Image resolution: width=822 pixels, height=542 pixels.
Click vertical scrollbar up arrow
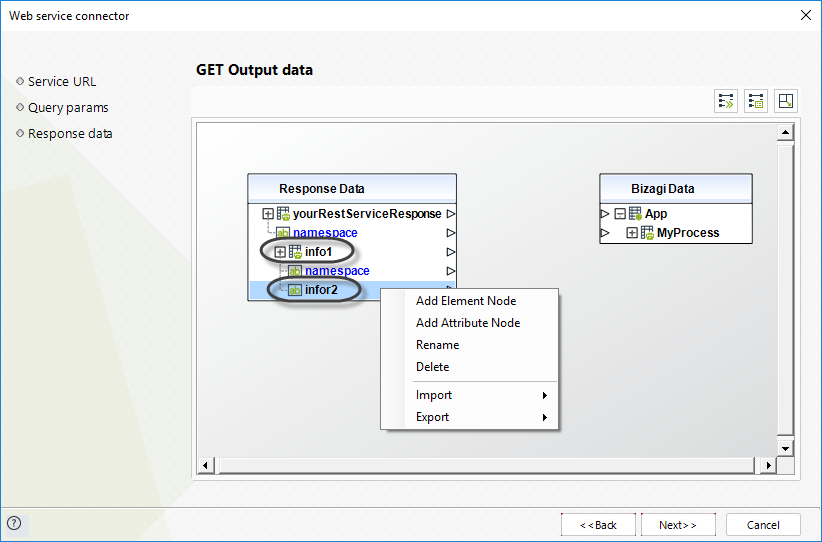coord(785,132)
